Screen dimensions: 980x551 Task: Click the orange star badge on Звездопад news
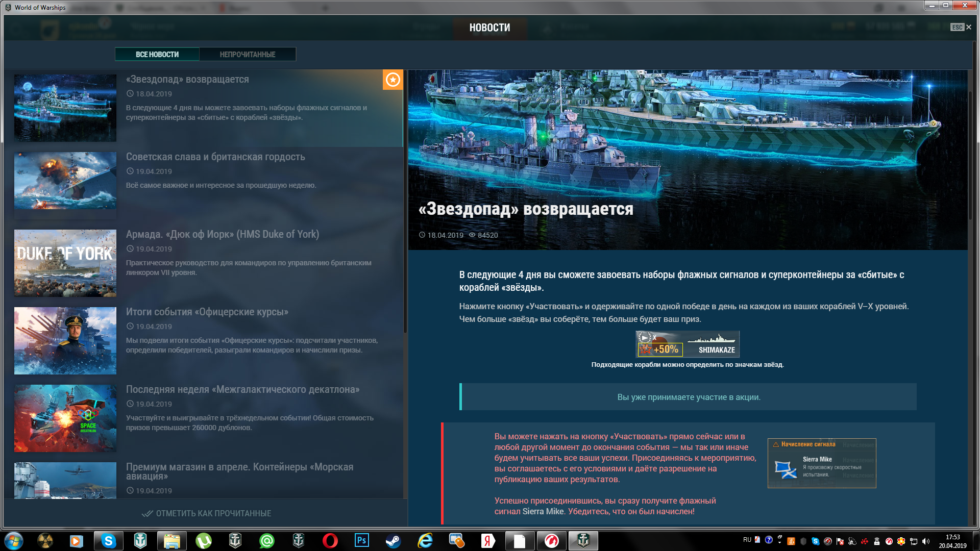click(393, 80)
